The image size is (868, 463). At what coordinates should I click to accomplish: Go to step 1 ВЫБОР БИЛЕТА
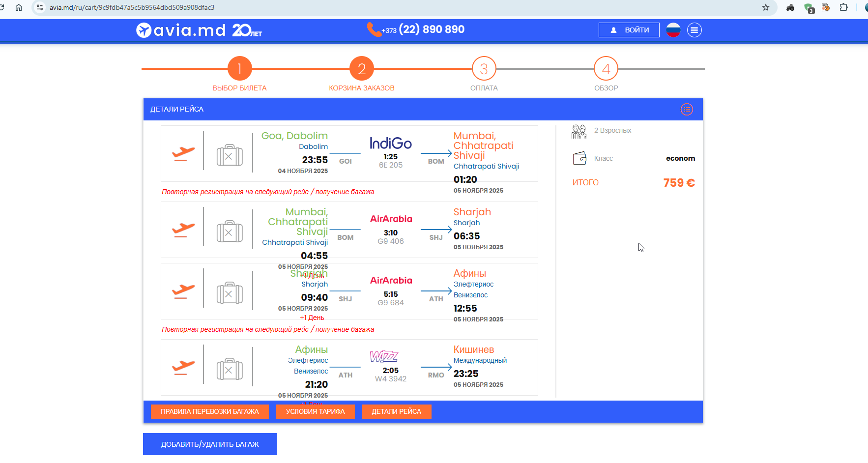click(x=240, y=69)
